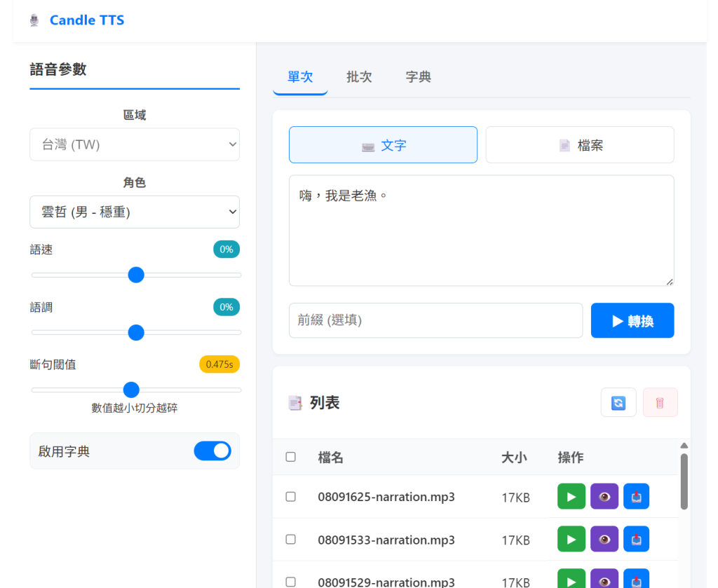Click the 數值越小切分越碎 hint text
718x588 pixels.
click(135, 408)
